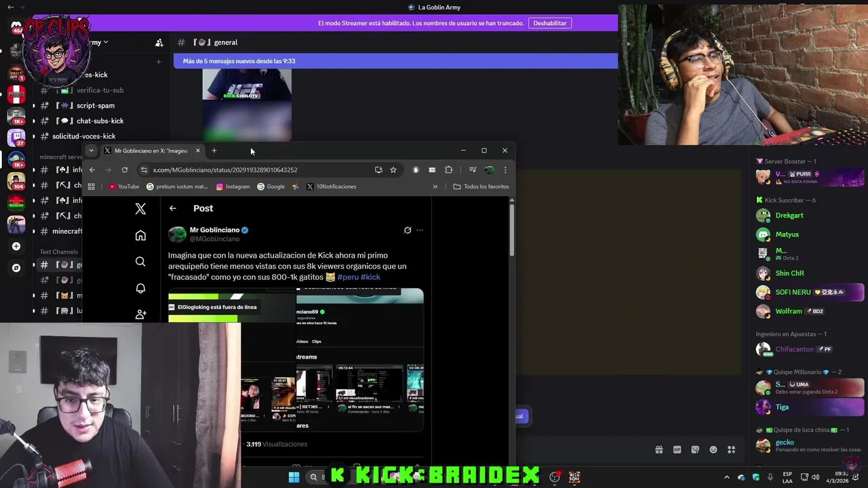Image resolution: width=868 pixels, height=488 pixels.
Task: Open the post's screenshot image
Action: [x=296, y=360]
